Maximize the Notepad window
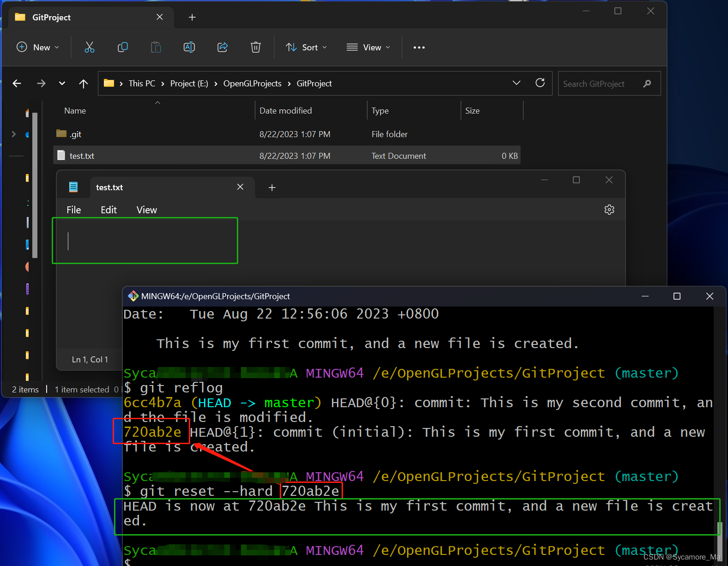 (576, 180)
